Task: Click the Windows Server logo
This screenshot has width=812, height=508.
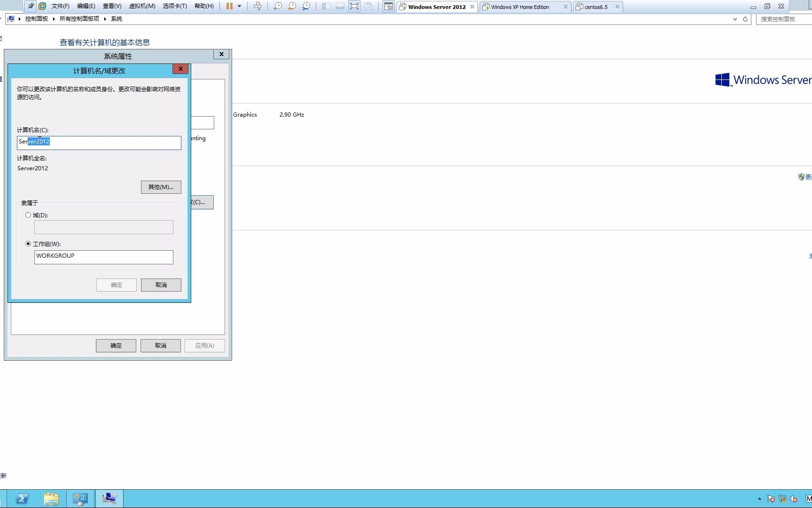Action: coord(763,80)
